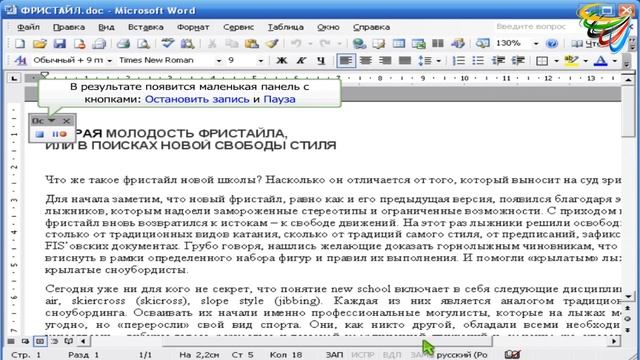The image size is (640, 360).
Task: Open the Research binoculars tool
Action: [187, 43]
